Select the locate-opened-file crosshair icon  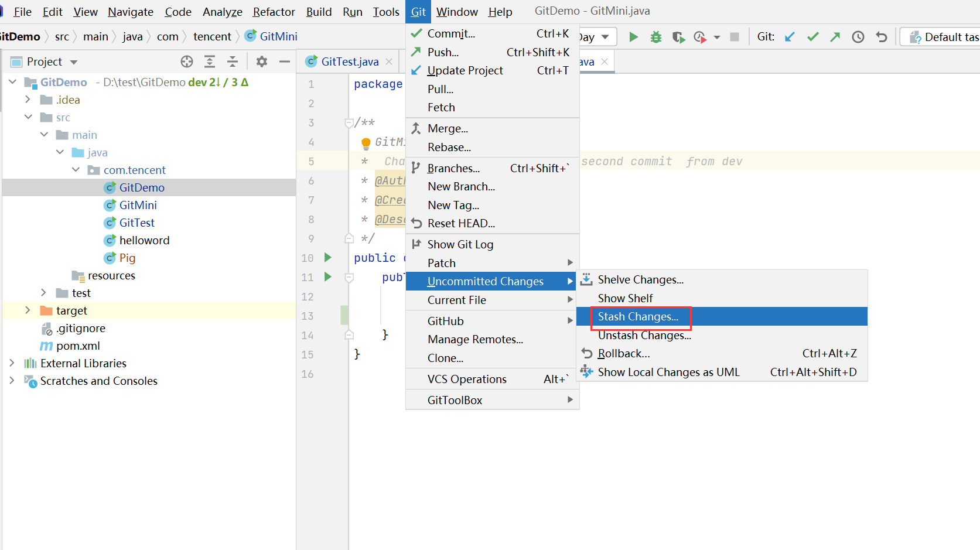tap(186, 61)
